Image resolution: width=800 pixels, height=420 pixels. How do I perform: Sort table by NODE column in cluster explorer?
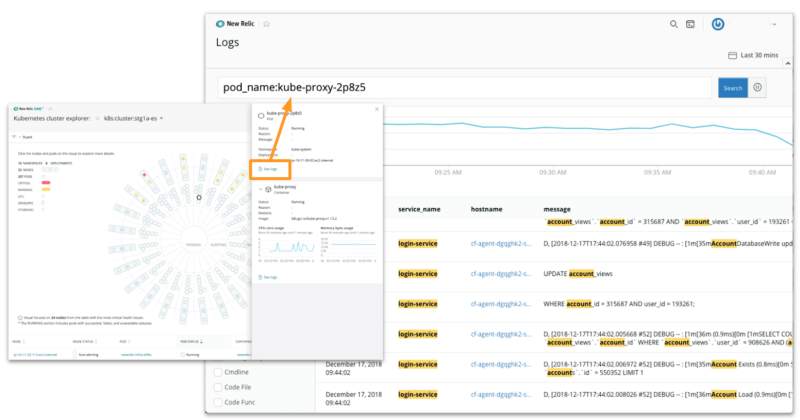pyautogui.click(x=19, y=341)
